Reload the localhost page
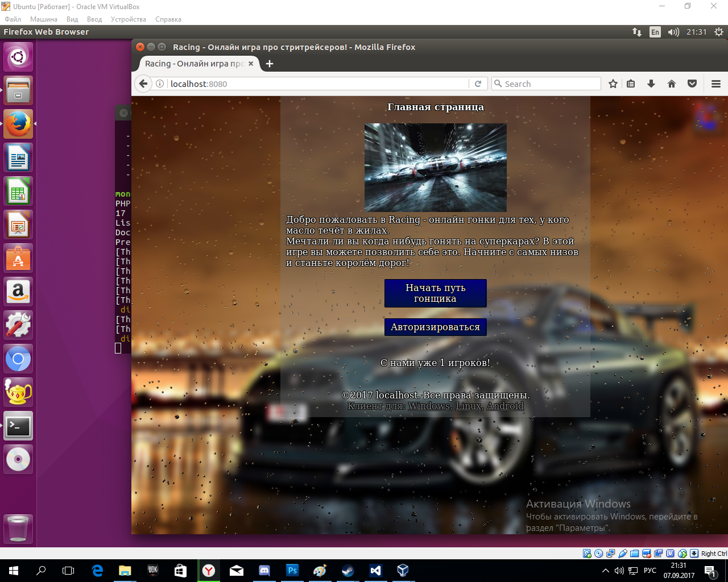 (478, 84)
